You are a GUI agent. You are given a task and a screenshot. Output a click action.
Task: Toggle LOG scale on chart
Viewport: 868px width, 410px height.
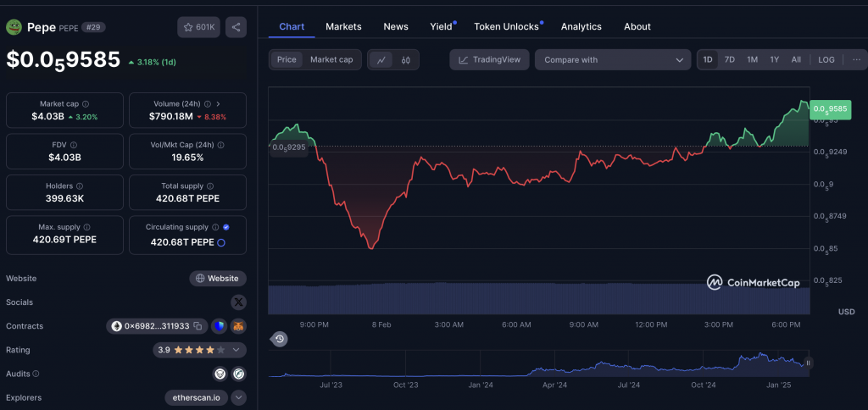coord(826,60)
